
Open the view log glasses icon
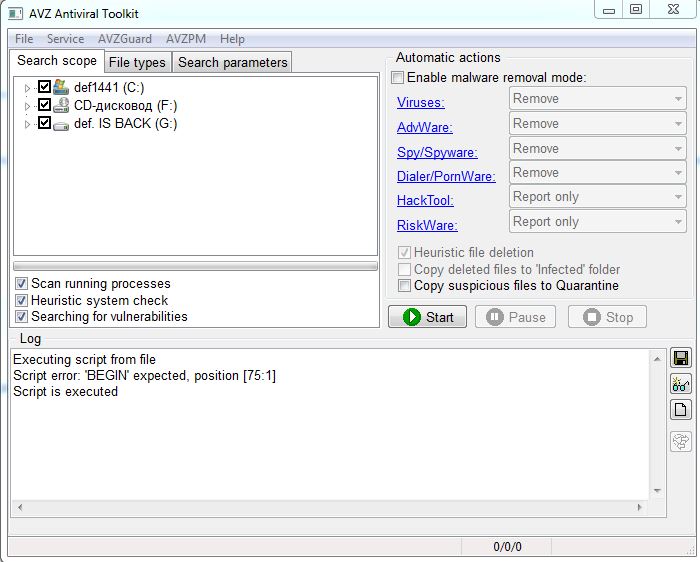[680, 384]
